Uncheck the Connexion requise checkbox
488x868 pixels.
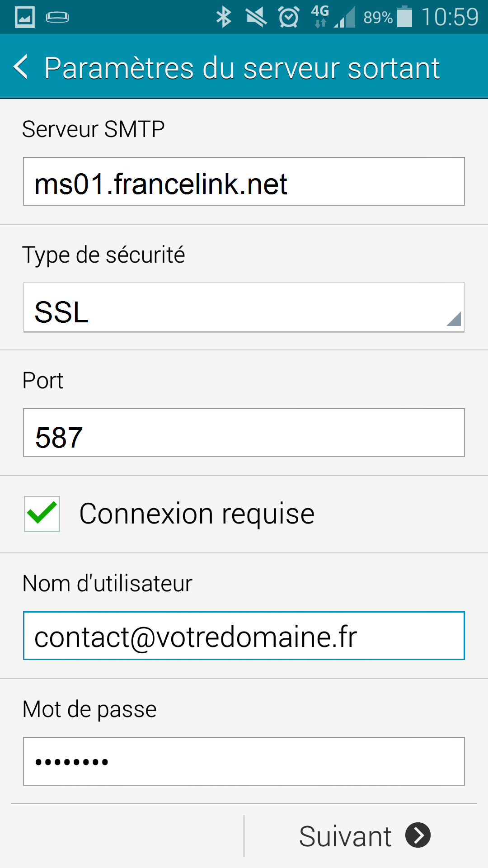tap(42, 513)
